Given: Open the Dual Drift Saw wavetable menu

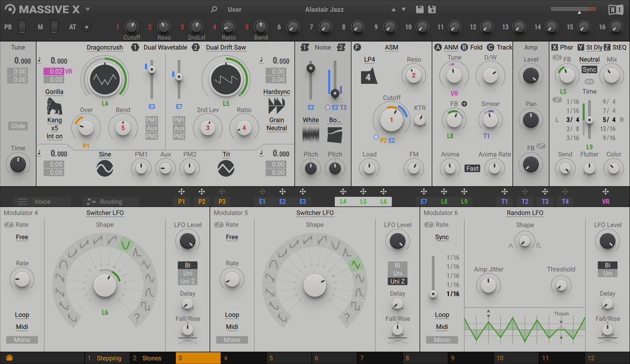Looking at the screenshot, I should [226, 47].
